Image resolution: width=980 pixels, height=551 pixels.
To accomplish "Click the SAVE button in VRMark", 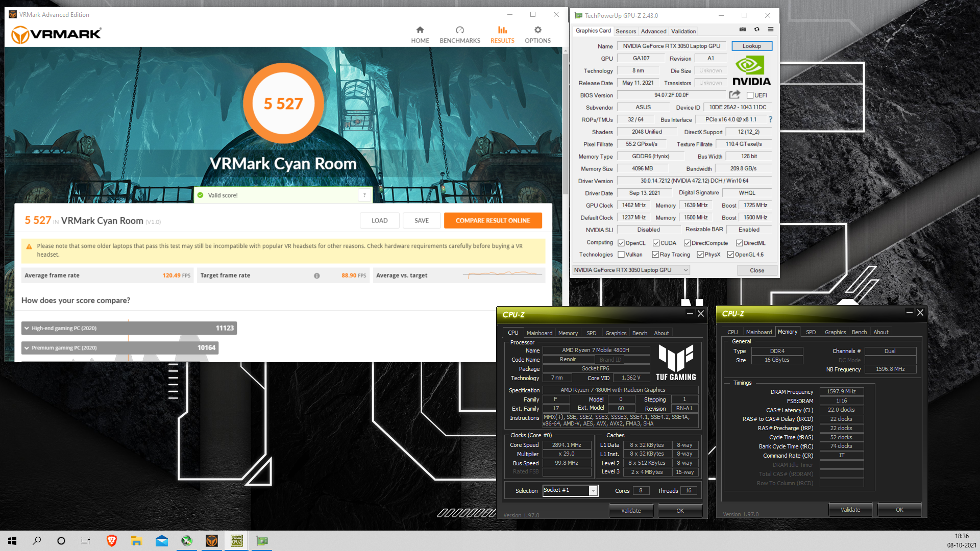I will tap(421, 220).
